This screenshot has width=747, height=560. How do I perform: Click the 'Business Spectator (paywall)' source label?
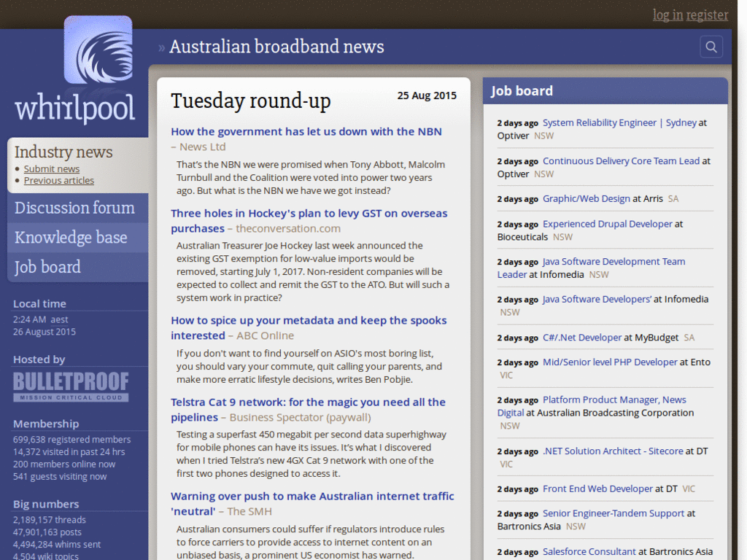pos(300,418)
